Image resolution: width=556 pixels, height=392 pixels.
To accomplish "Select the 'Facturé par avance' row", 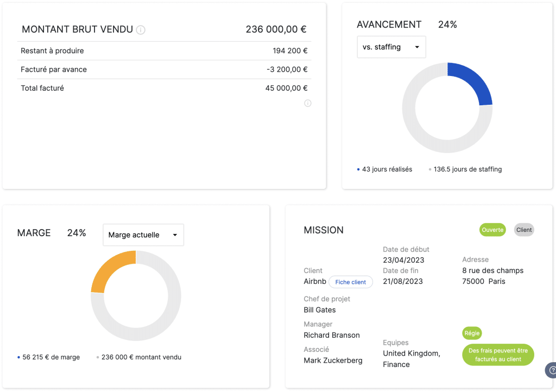I will point(164,69).
